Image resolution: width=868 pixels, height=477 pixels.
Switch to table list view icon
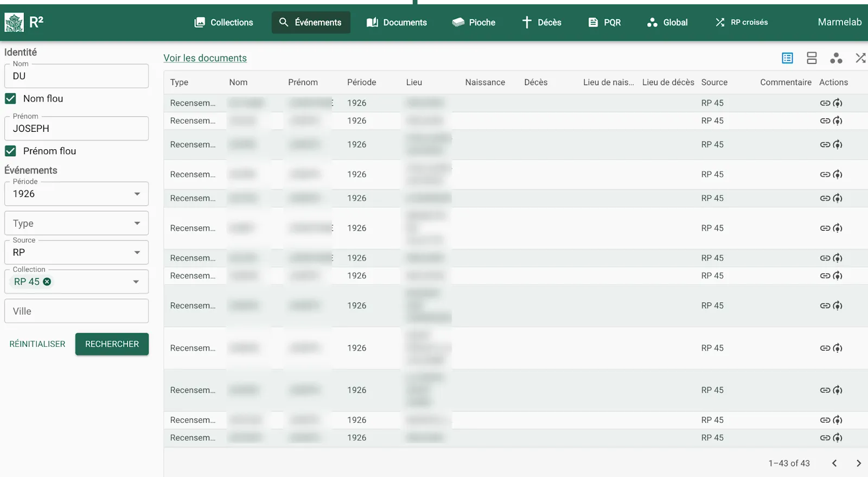click(787, 58)
